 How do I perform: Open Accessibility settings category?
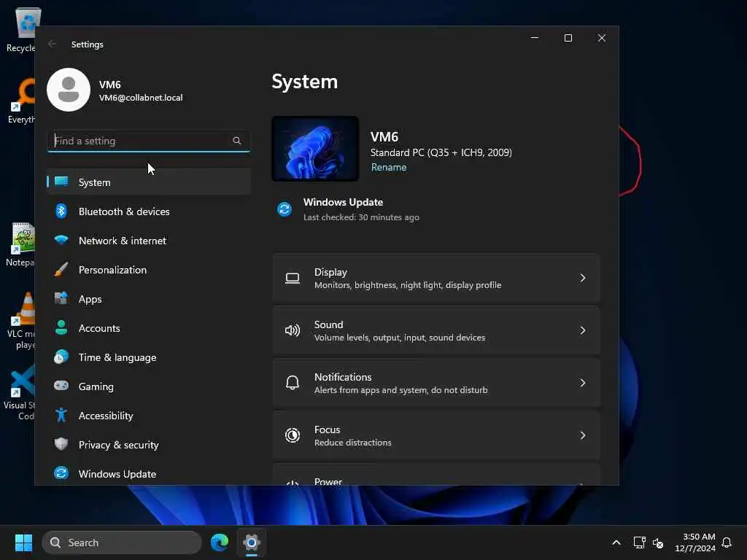(x=149, y=415)
